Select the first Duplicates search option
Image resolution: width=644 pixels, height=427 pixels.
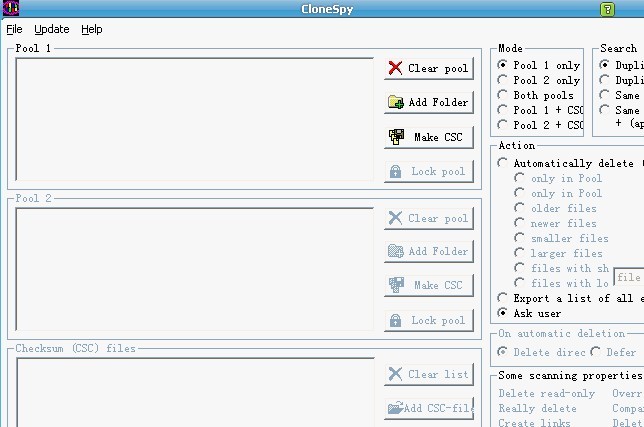(x=605, y=65)
